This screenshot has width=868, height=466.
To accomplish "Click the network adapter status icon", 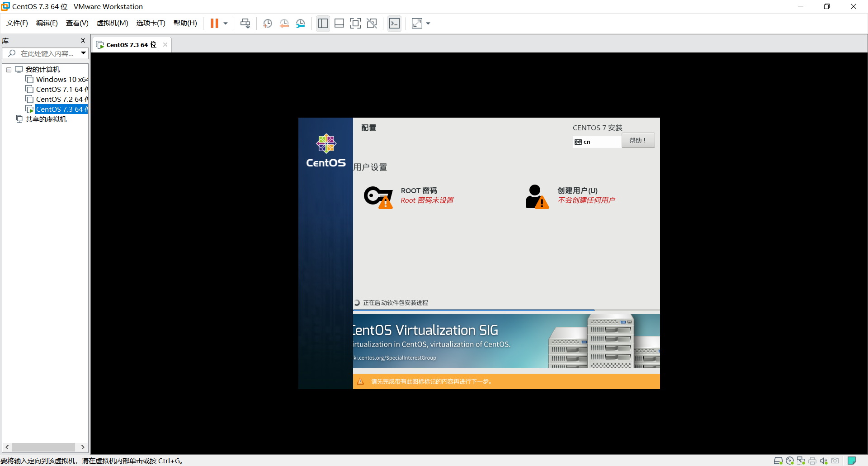I will click(x=801, y=461).
